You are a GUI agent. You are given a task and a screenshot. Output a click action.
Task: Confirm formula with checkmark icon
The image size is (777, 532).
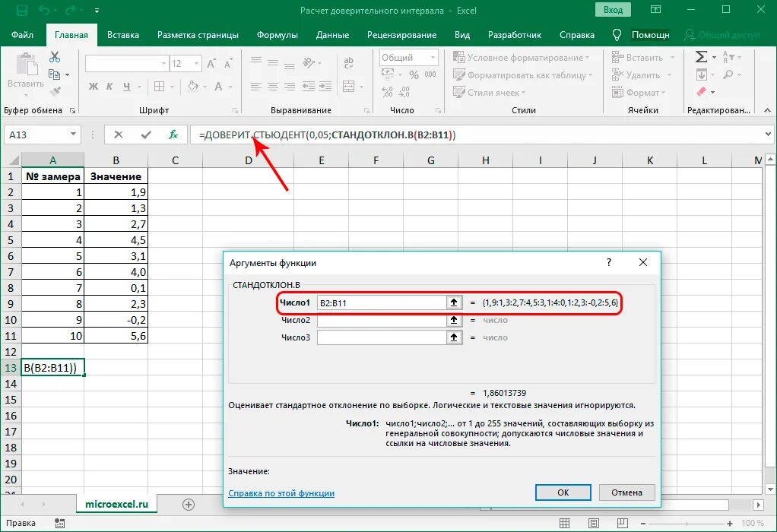pos(146,135)
